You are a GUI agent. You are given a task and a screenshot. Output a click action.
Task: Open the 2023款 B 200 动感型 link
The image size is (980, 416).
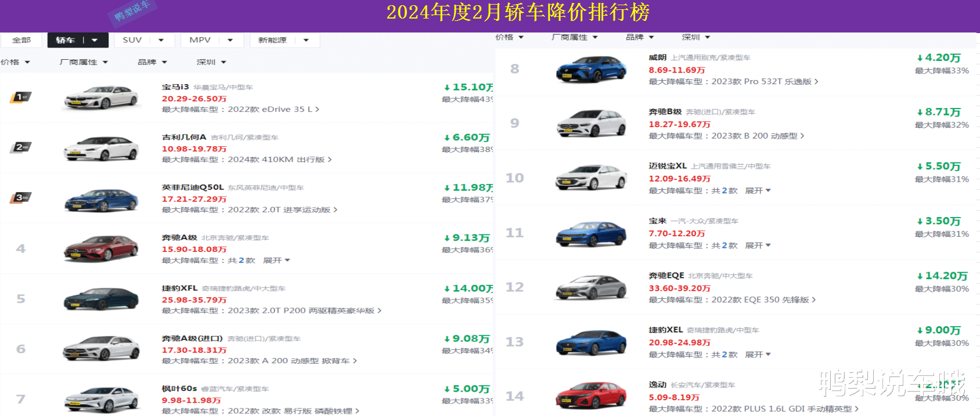tap(758, 136)
